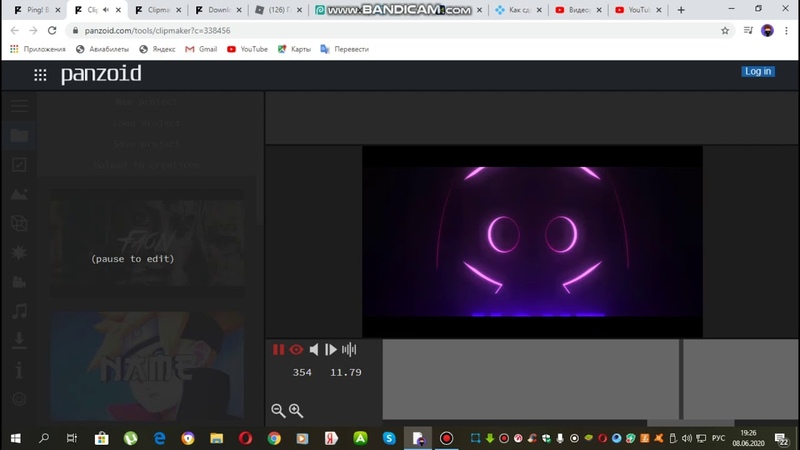The height and width of the screenshot is (450, 800).
Task: Click the address bar URL
Action: (157, 31)
